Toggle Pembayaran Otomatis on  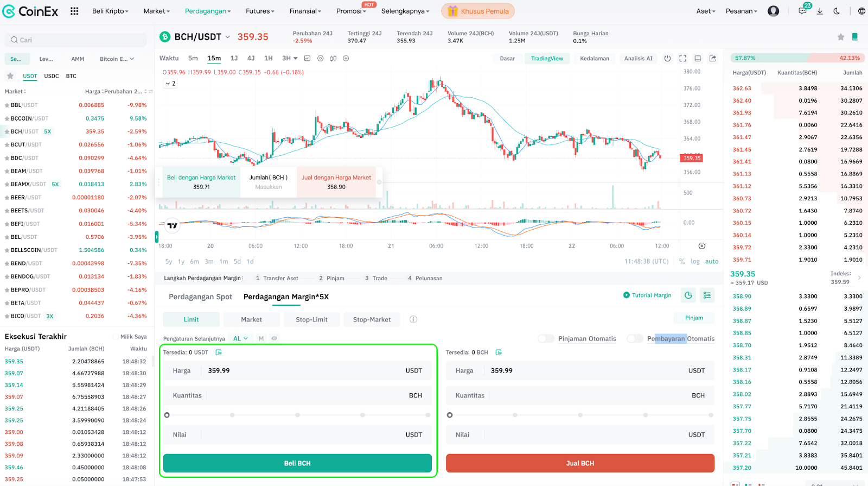click(x=635, y=339)
